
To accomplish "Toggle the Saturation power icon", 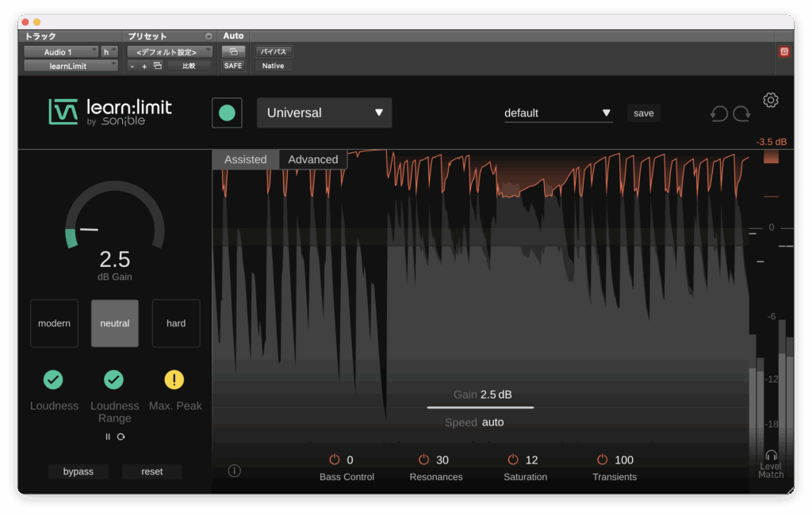I will 513,459.
